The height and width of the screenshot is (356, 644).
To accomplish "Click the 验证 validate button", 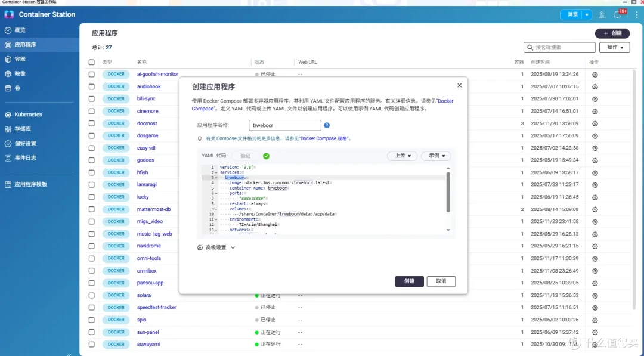I will [x=245, y=156].
